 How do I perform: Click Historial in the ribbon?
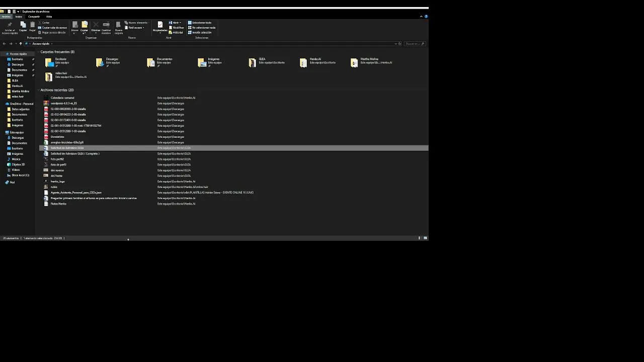[176, 32]
